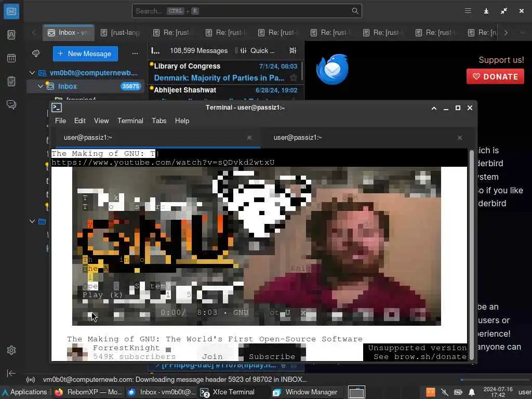
Task: Click the Inbox Thunderbird taskbar item
Action: point(162,392)
